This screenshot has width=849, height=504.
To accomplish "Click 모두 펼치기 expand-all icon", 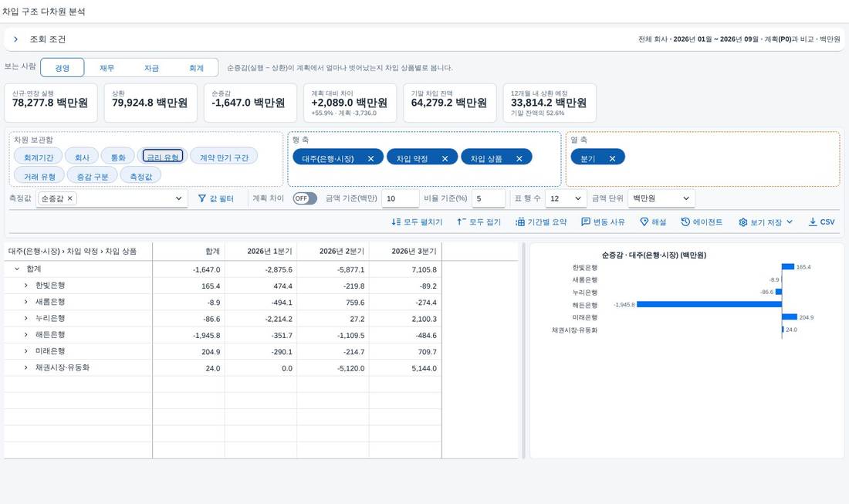I will [397, 222].
